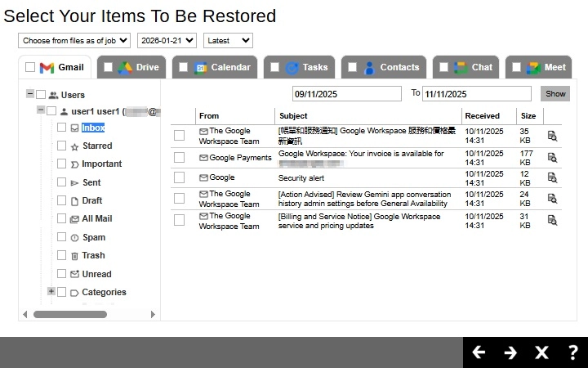
Task: Click the To date field 11/11/2025
Action: [x=477, y=94]
